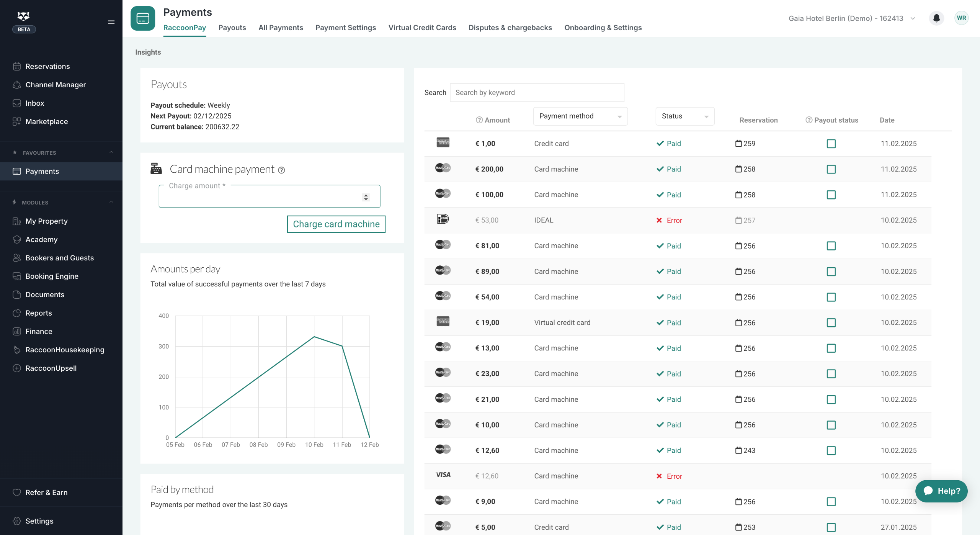Toggle the hamburger sidebar menu icon

click(111, 22)
